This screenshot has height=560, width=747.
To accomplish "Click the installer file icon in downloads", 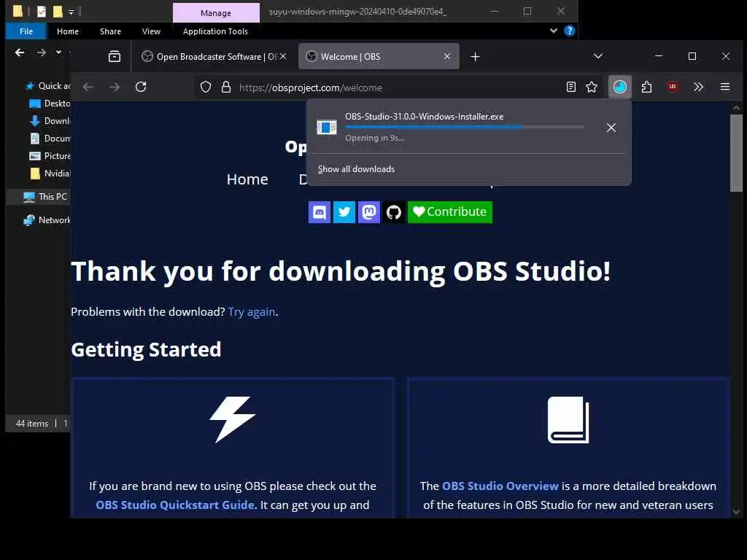I will coord(327,127).
